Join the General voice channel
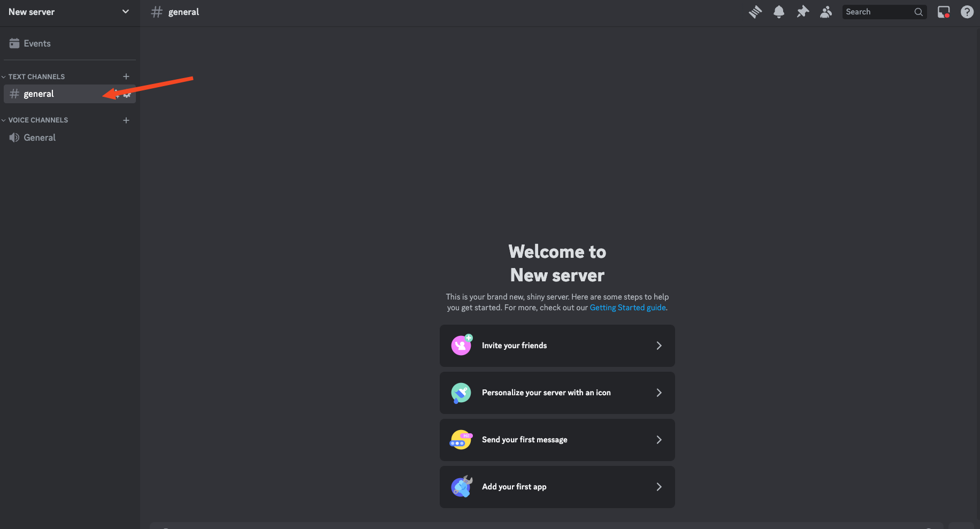The height and width of the screenshot is (529, 980). click(x=40, y=138)
